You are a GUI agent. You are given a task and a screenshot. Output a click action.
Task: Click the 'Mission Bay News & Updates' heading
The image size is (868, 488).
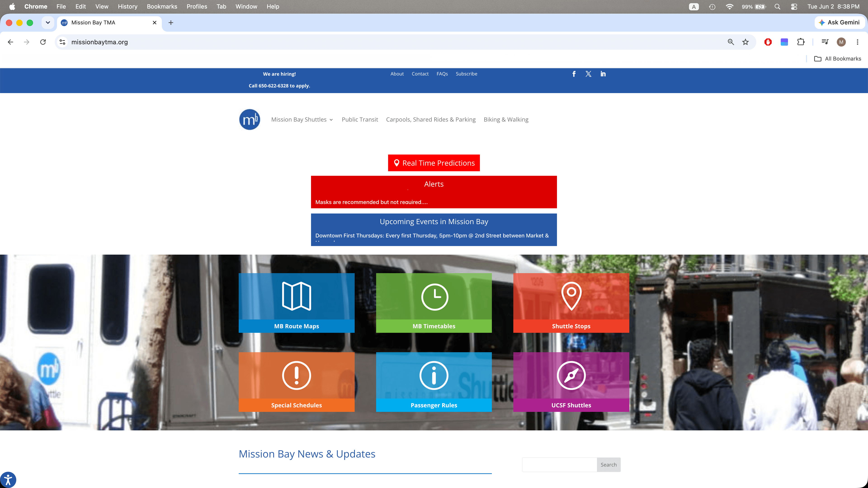click(x=307, y=454)
